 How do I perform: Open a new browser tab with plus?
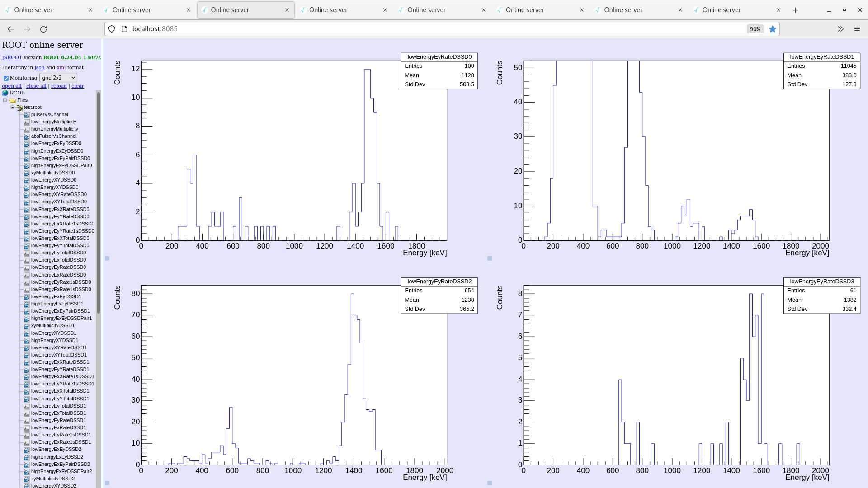[796, 10]
